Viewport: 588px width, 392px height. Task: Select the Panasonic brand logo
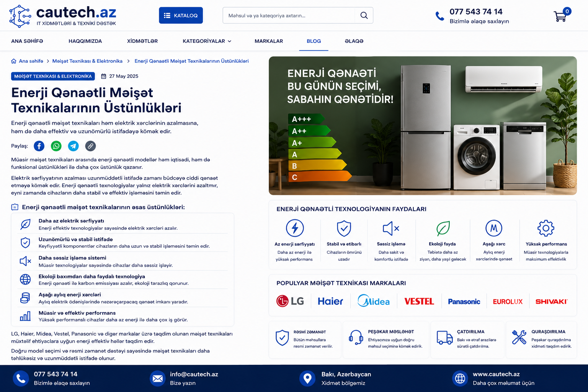tap(464, 302)
